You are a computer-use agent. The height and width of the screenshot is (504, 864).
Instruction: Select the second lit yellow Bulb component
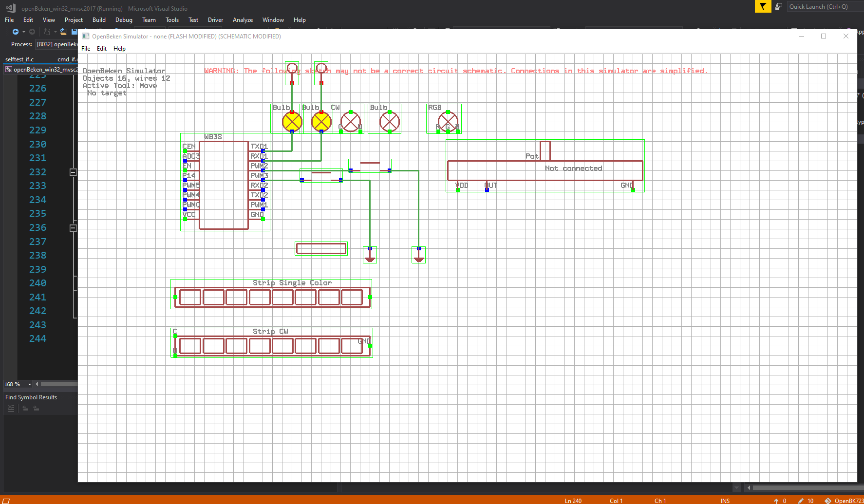point(321,122)
